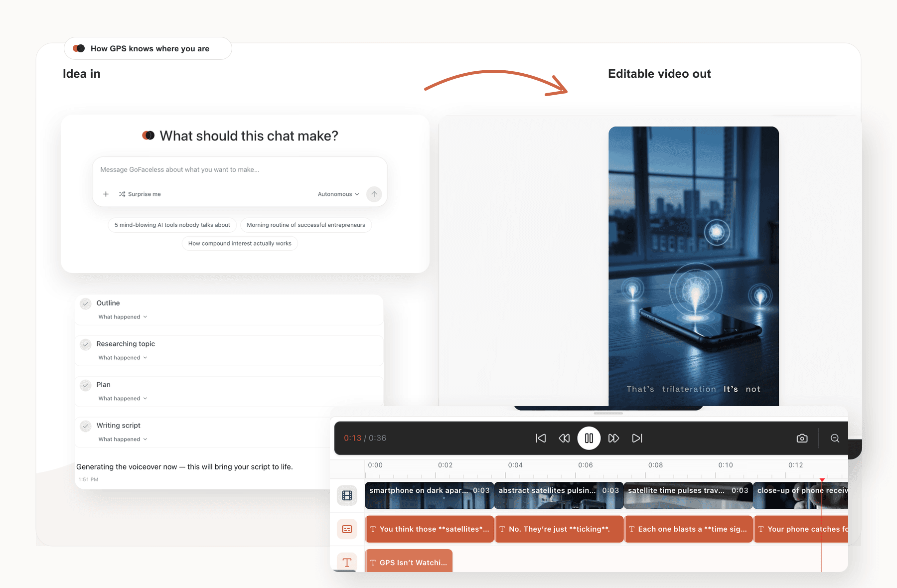Image resolution: width=897 pixels, height=588 pixels.
Task: Select the 'smartphone on dark apar...' video clip
Action: [x=429, y=495]
